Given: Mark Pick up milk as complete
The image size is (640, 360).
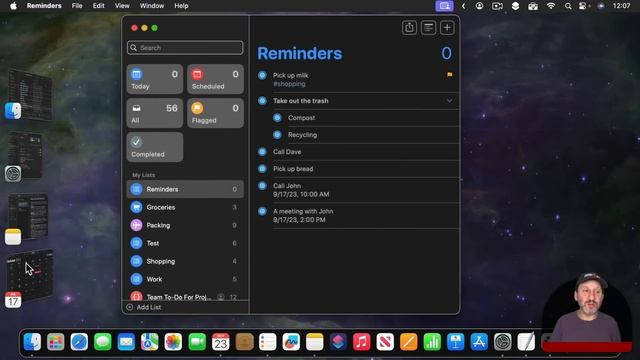Looking at the screenshot, I should [262, 75].
